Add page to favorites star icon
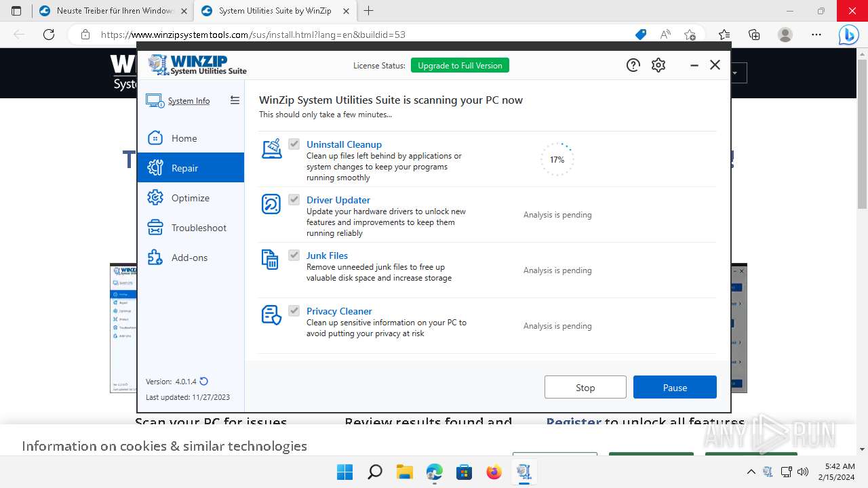Viewport: 868px width, 488px height. (690, 35)
